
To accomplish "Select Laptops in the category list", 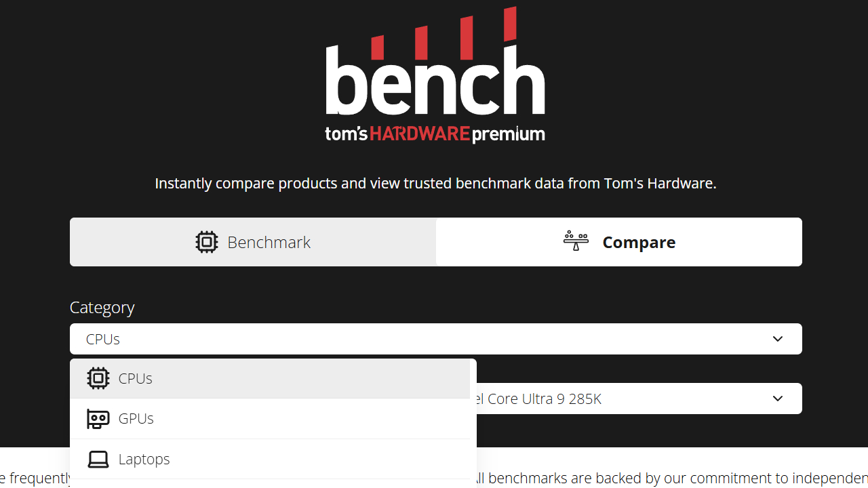I will coord(144,460).
